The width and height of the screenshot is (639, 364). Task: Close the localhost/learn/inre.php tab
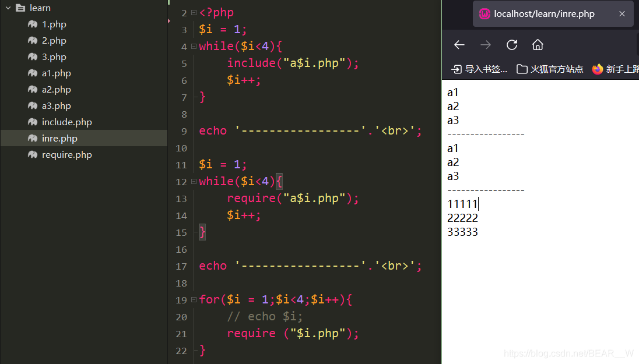[x=622, y=14]
